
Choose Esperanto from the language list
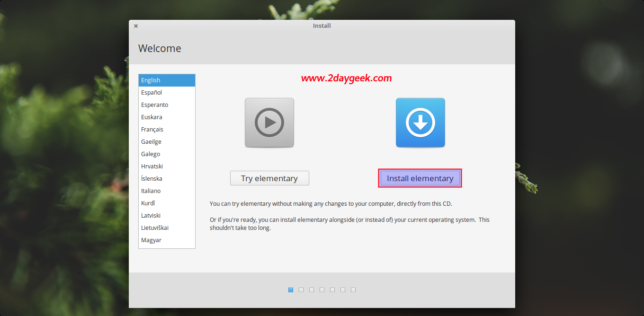[x=167, y=105]
